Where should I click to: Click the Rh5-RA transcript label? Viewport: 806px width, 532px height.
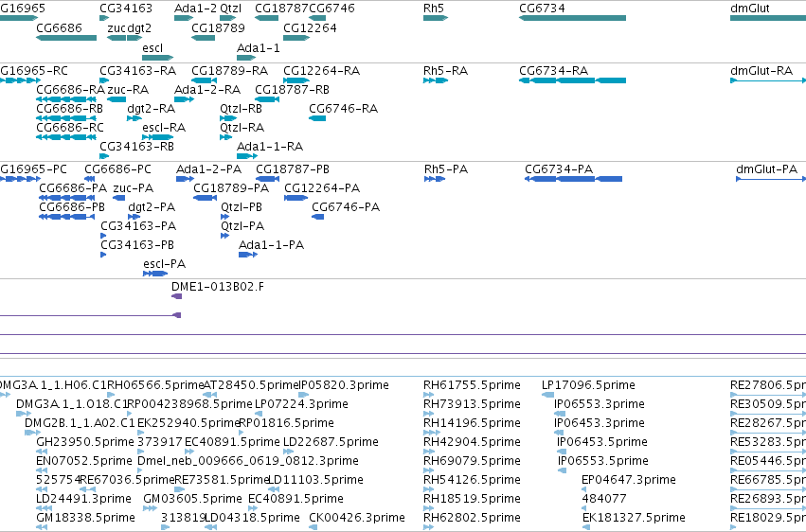(x=446, y=71)
